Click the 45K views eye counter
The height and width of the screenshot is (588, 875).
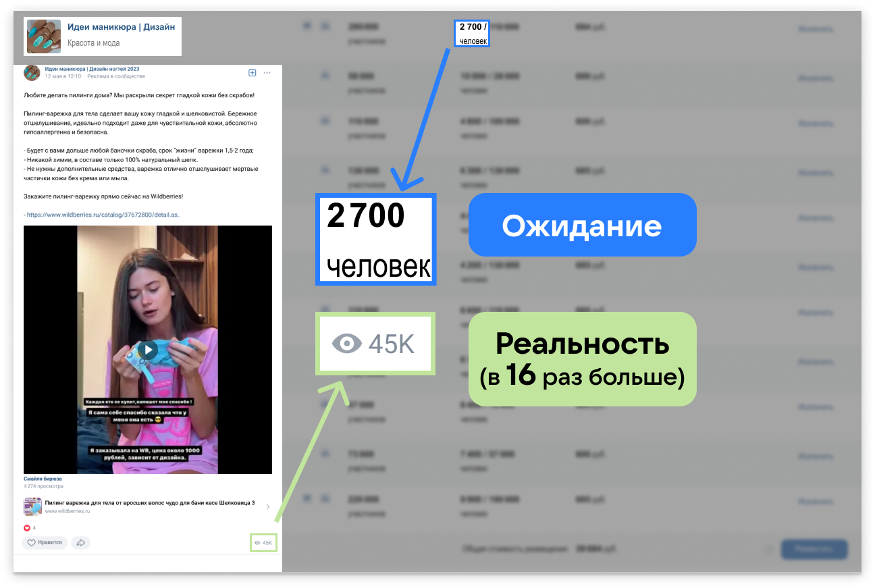tap(263, 543)
